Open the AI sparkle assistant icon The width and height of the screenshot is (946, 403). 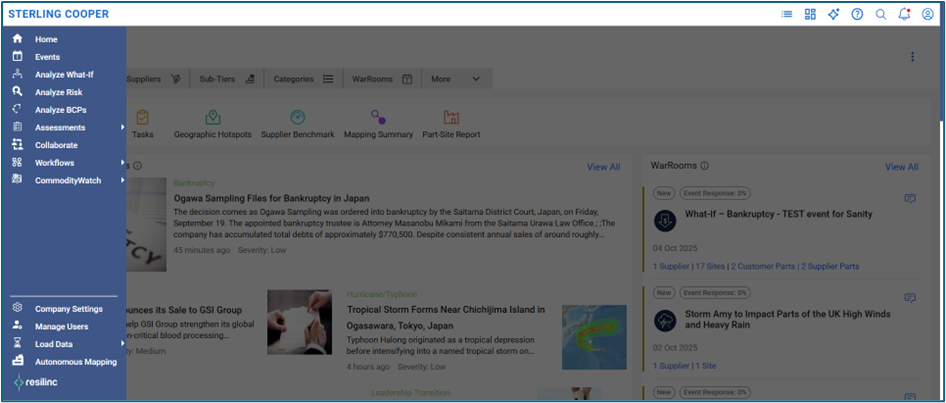pyautogui.click(x=834, y=14)
